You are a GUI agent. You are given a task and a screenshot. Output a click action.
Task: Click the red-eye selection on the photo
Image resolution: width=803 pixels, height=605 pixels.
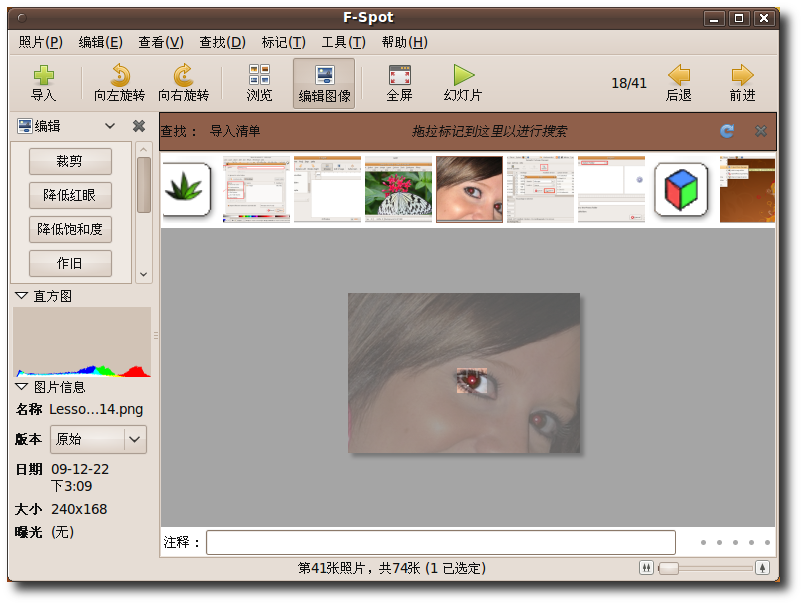point(472,381)
